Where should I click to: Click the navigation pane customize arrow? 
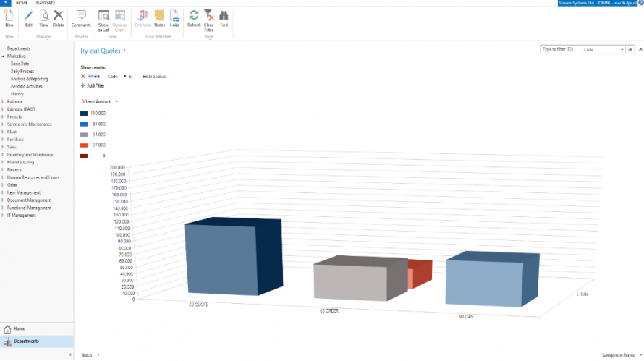click(x=70, y=354)
